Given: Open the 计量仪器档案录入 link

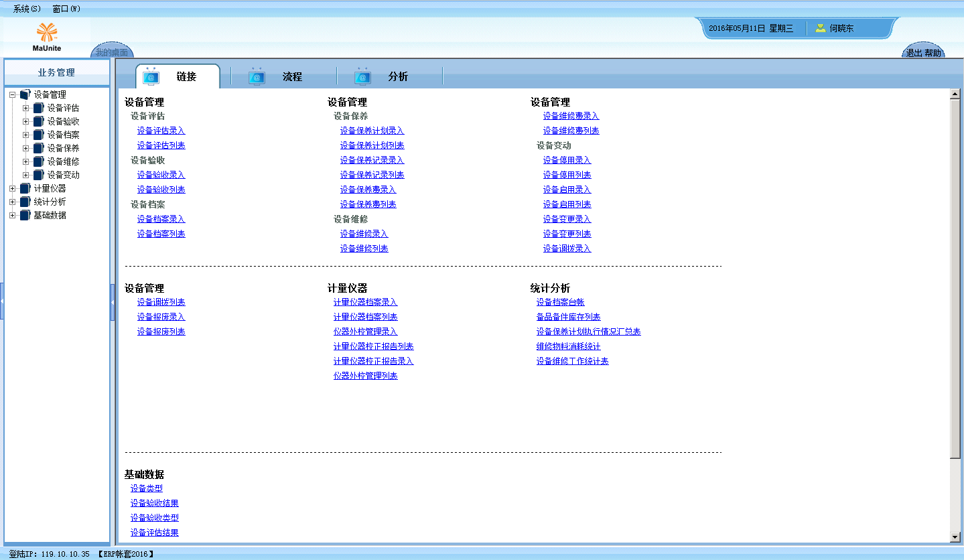Looking at the screenshot, I should 366,302.
